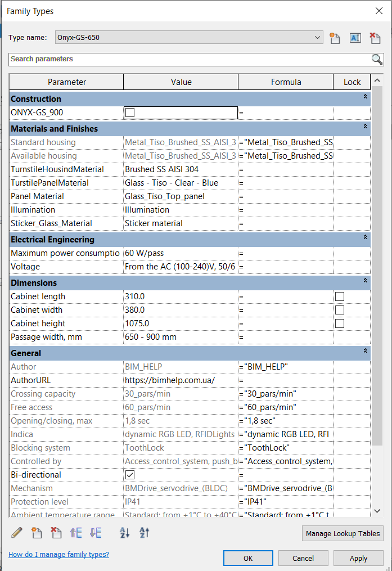Collapse the Dimensions group
Image resolution: width=392 pixels, height=571 pixels.
pyautogui.click(x=365, y=281)
